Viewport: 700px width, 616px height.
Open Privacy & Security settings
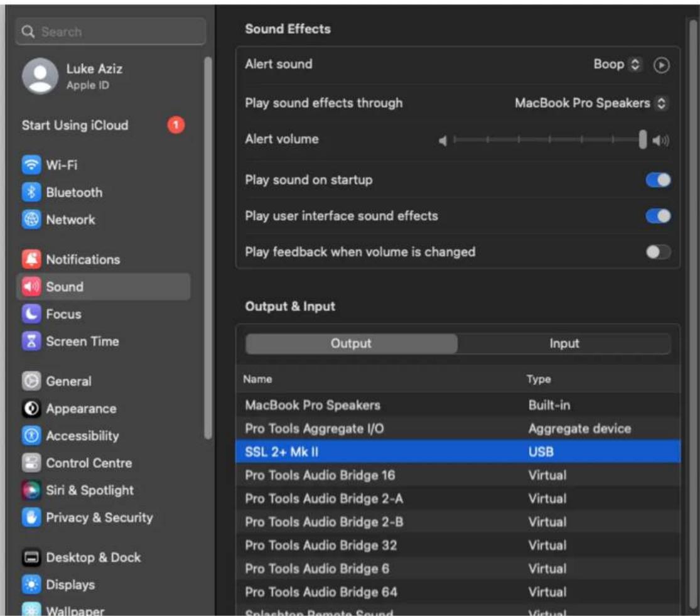pyautogui.click(x=104, y=517)
